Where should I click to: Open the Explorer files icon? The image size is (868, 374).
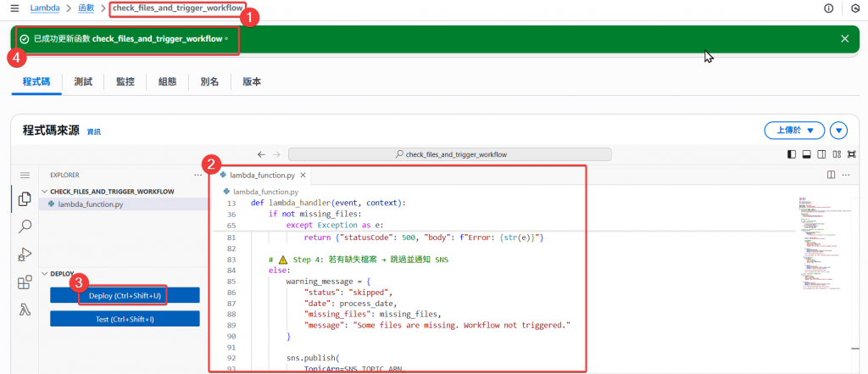point(25,199)
